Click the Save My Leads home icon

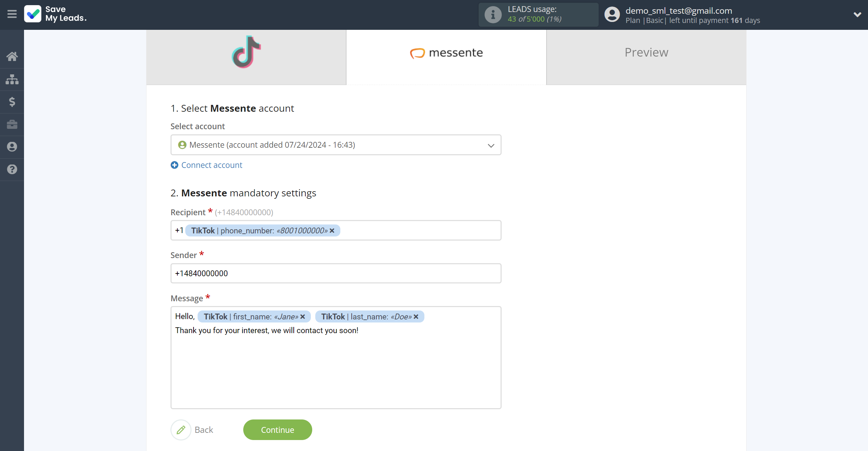[x=12, y=56]
